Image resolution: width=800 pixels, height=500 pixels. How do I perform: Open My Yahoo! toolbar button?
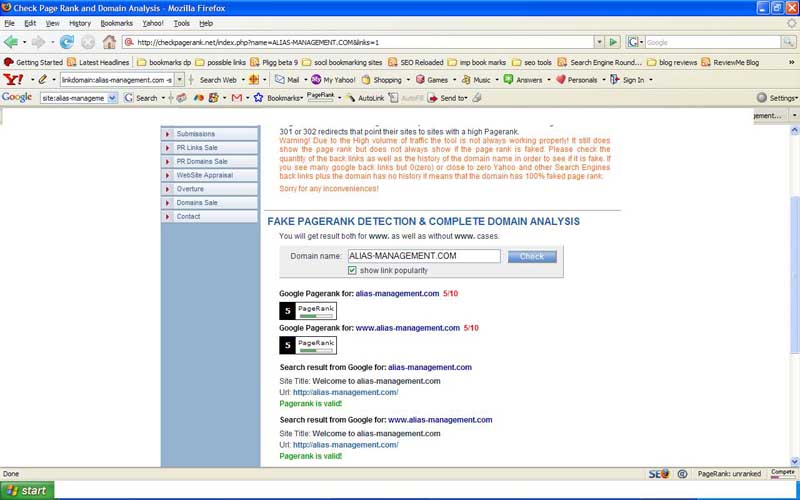coord(334,80)
